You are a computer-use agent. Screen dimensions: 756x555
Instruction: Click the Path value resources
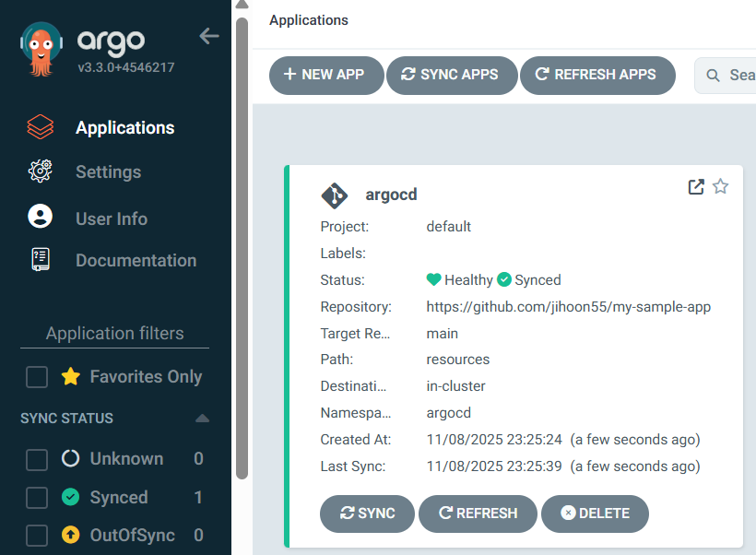457,360
